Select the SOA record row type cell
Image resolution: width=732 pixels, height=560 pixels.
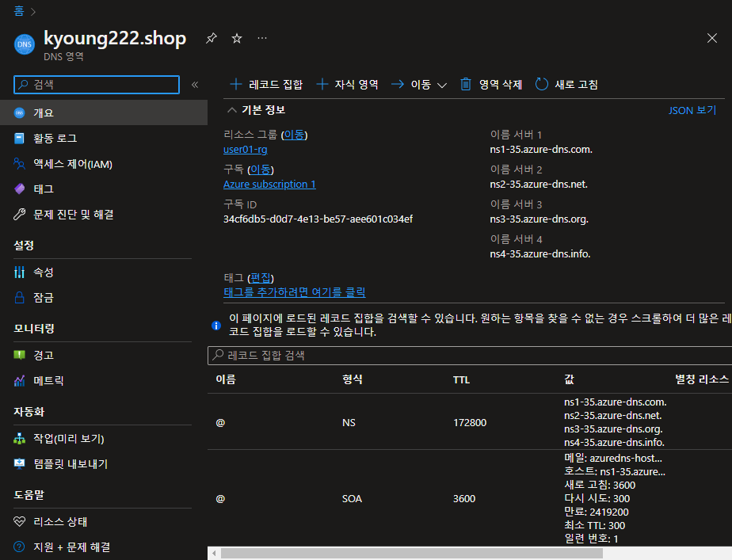[x=352, y=499]
